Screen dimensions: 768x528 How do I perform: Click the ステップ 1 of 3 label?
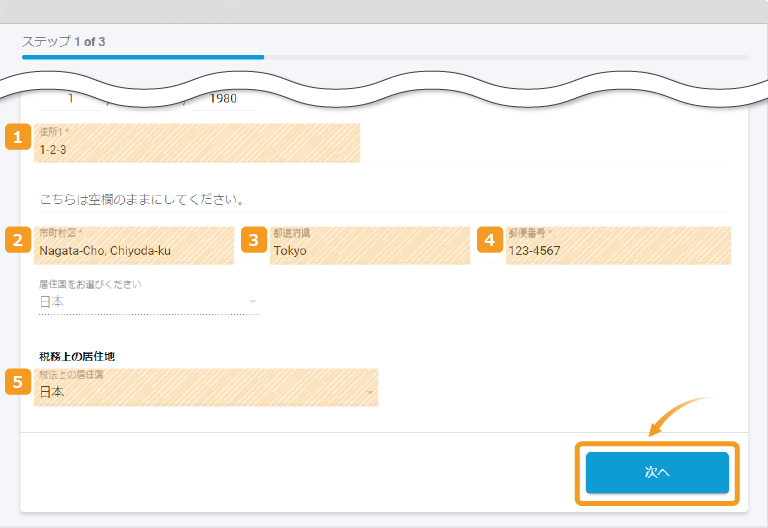tap(64, 42)
